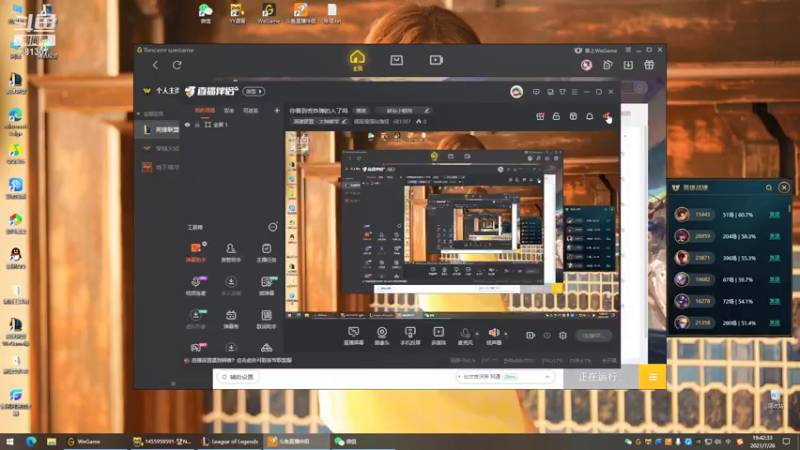The height and width of the screenshot is (450, 800).
Task: Open the yellow hamburger menu button
Action: point(653,377)
